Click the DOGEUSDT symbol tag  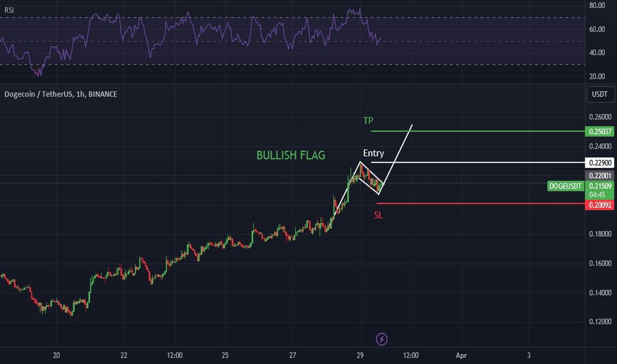pyautogui.click(x=565, y=186)
